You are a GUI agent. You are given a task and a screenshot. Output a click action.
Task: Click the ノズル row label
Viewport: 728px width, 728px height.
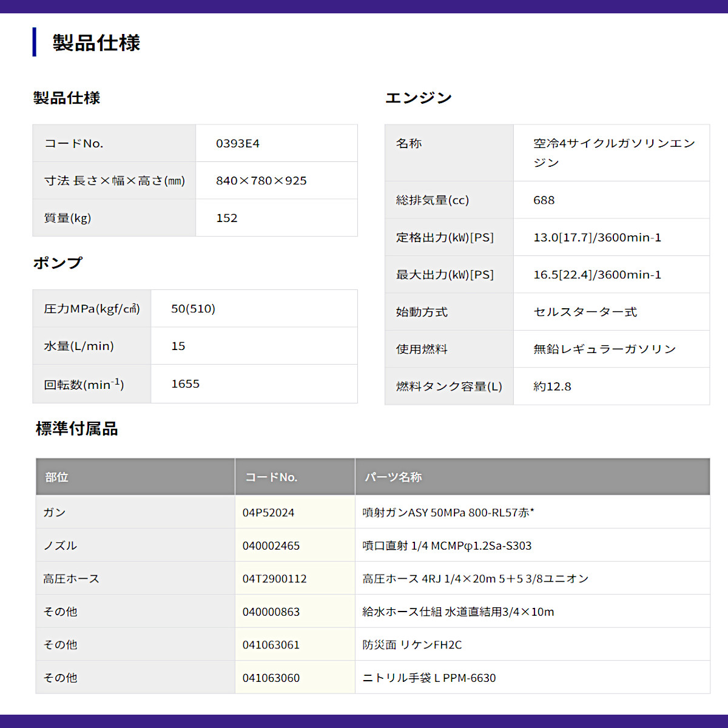click(x=60, y=545)
